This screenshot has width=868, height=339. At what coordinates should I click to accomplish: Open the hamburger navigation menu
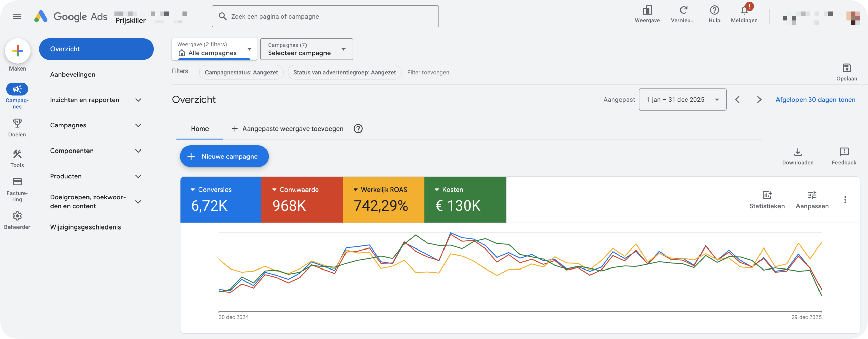coord(17,16)
